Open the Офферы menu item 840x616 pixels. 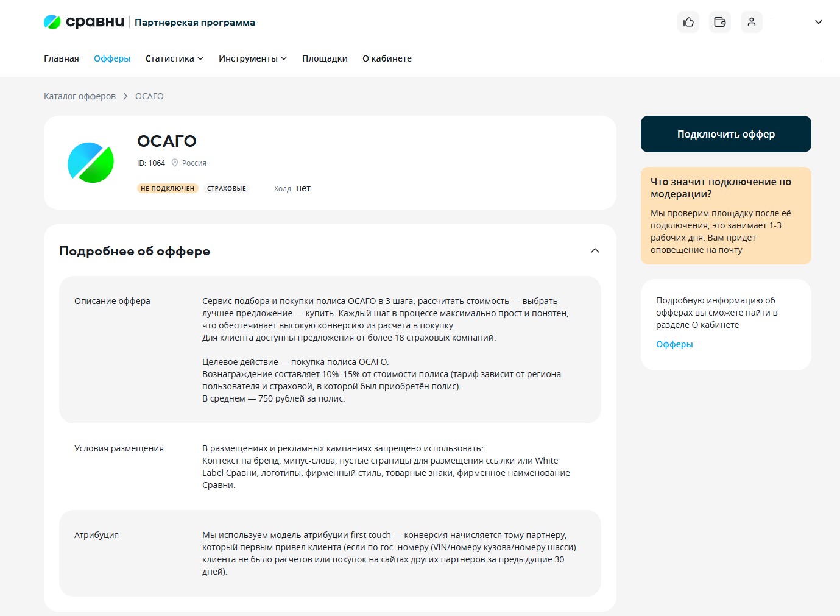(x=112, y=58)
